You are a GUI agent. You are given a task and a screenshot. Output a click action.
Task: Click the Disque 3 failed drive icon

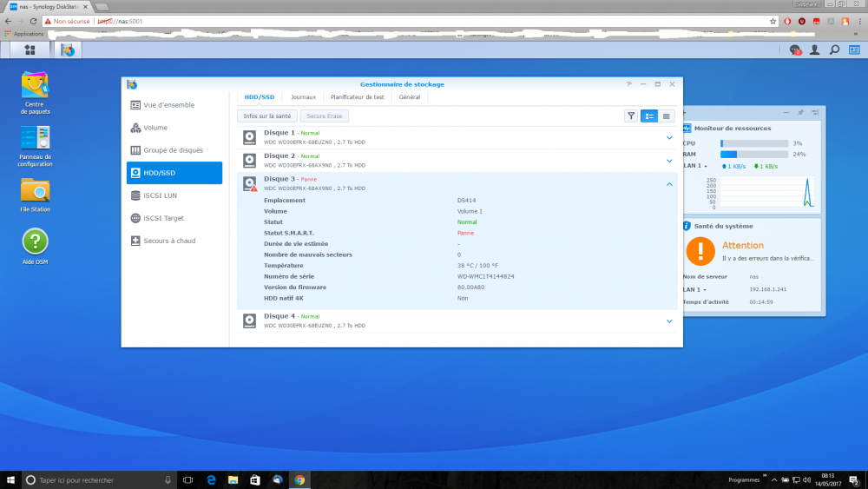[250, 183]
